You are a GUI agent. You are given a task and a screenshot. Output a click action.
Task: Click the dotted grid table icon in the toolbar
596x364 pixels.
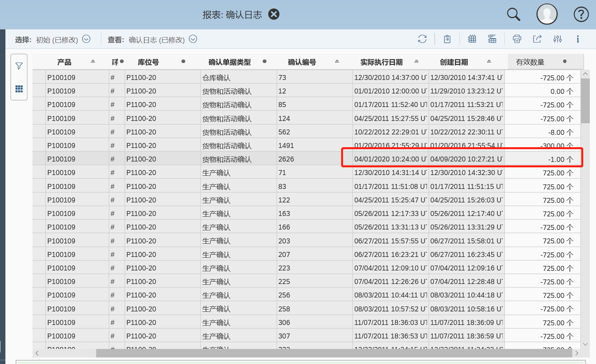(472, 39)
